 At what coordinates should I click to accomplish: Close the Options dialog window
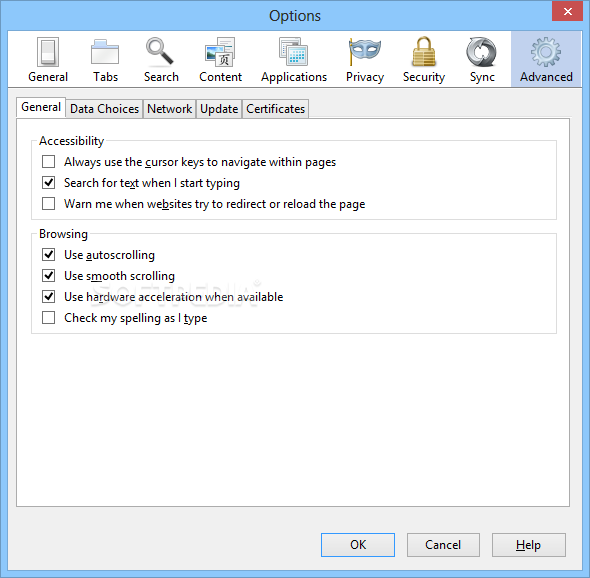click(567, 11)
